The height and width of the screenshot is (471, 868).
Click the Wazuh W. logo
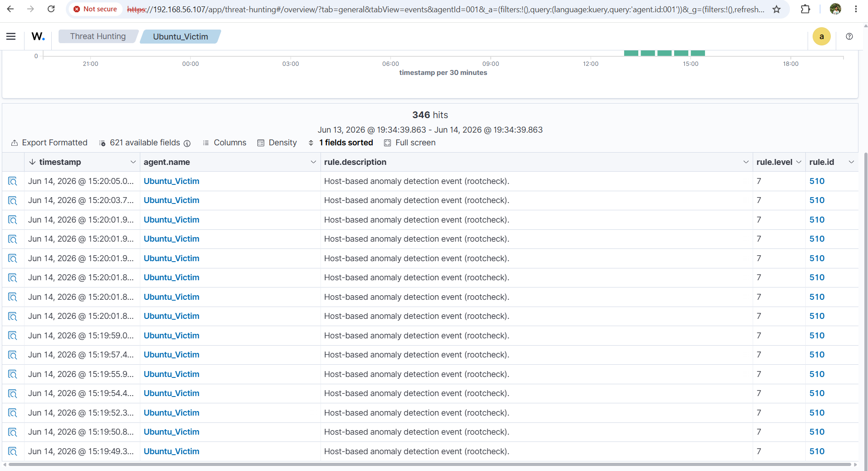coord(38,36)
